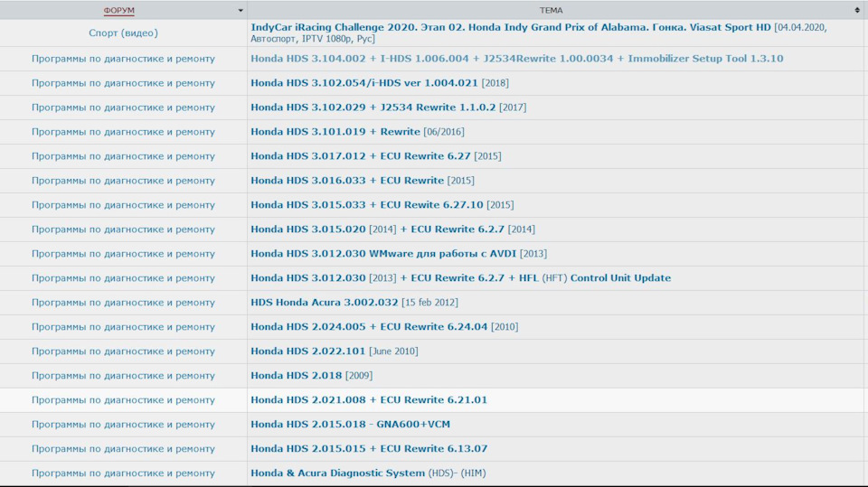This screenshot has height=487, width=868.
Task: Click the [June 2010] date text
Action: 393,351
